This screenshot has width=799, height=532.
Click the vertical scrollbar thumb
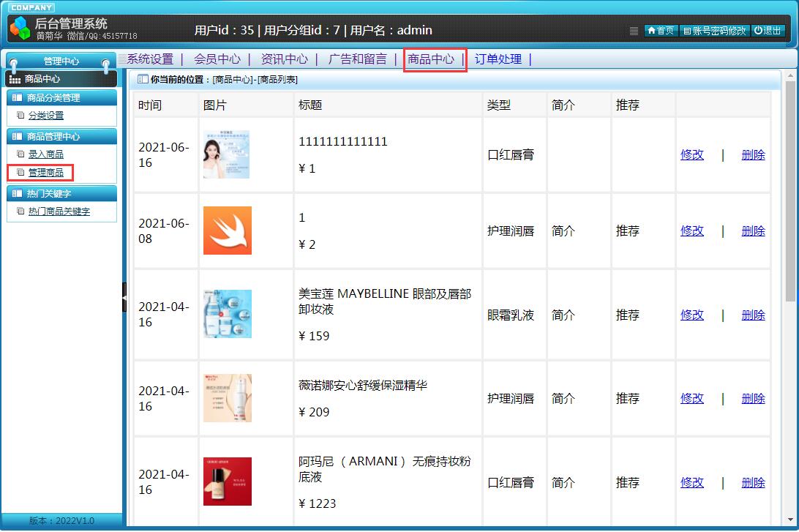coord(790,191)
